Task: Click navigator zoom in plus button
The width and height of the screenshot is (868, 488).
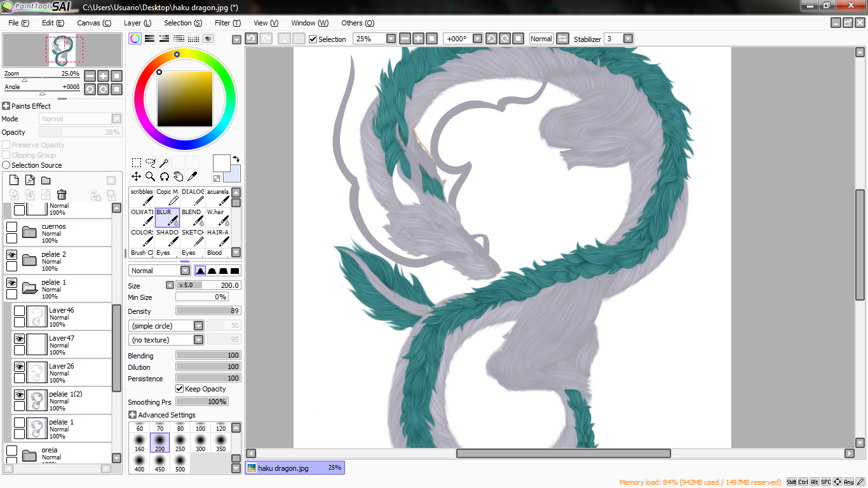Action: [x=103, y=76]
